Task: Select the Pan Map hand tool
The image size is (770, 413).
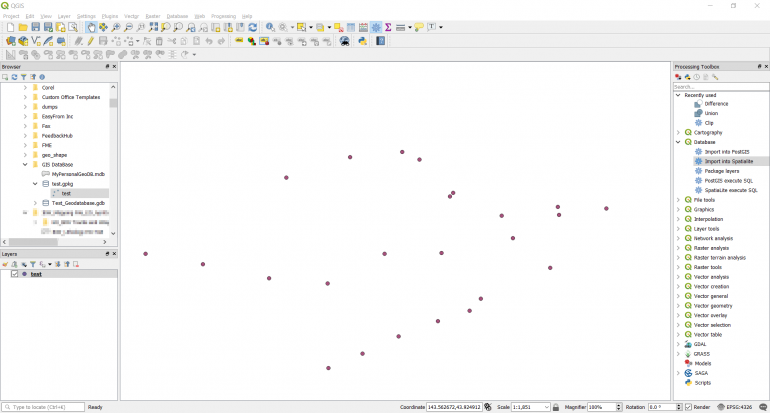Action: (92, 27)
